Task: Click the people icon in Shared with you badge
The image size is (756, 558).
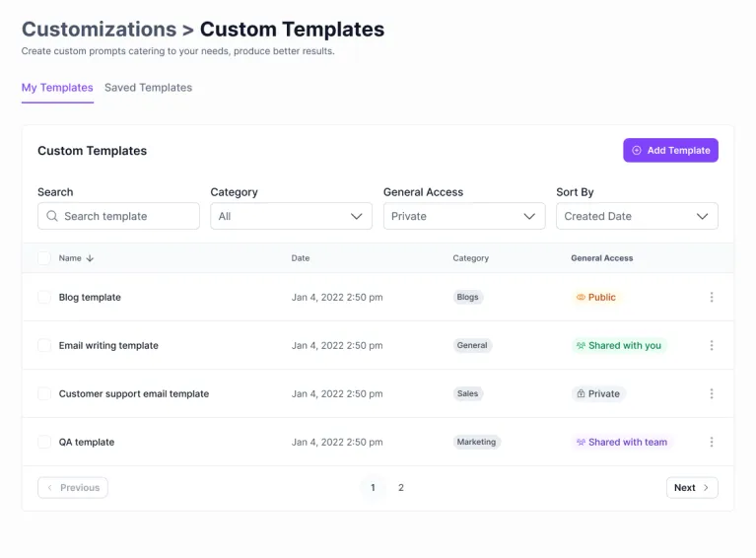Action: (581, 345)
